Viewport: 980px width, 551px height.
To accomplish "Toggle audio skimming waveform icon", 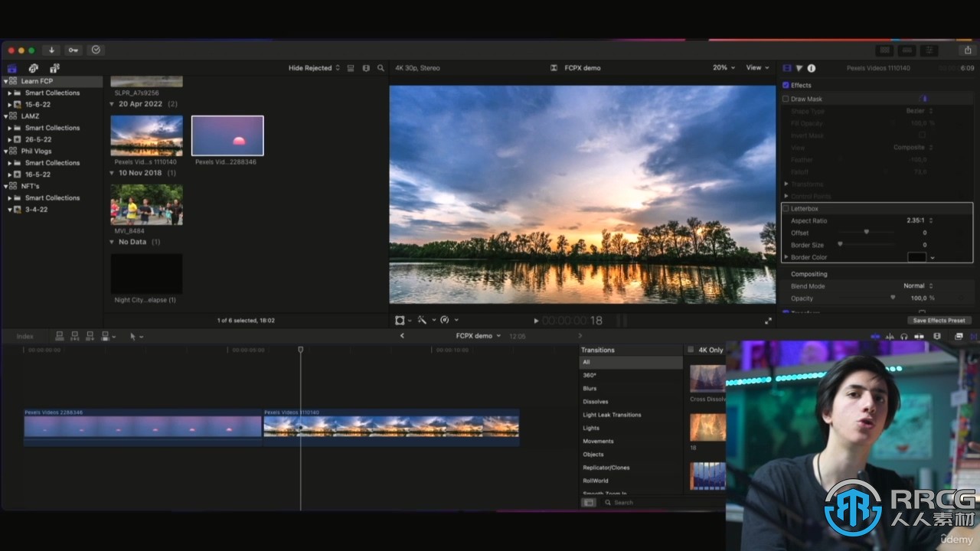I will point(890,336).
